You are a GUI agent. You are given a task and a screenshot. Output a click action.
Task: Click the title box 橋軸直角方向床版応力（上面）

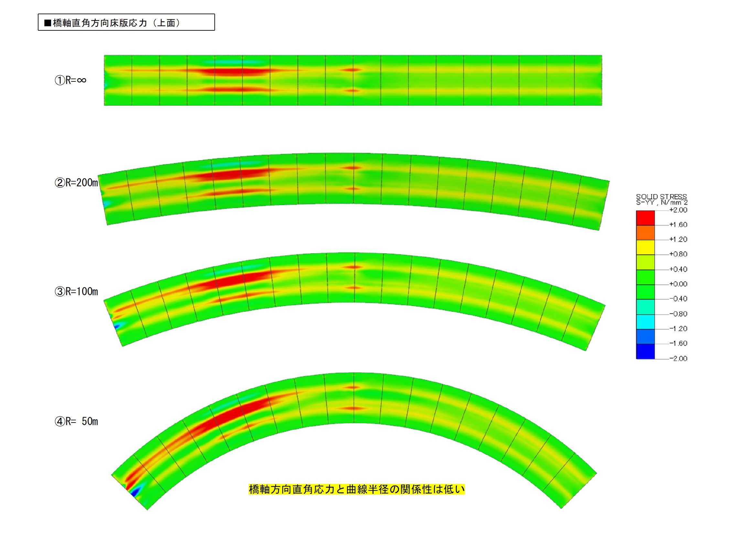[126, 22]
